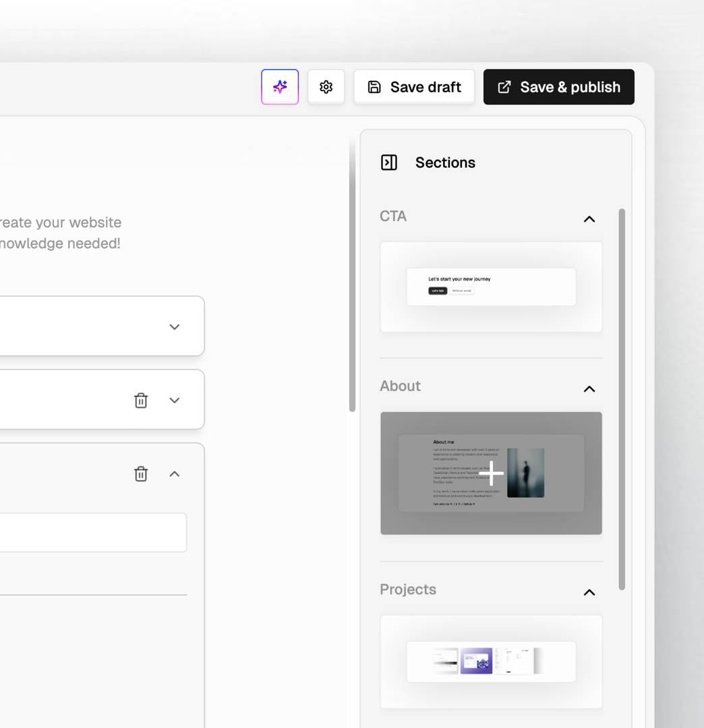Delete the collapsed card using its trash icon

(x=141, y=400)
